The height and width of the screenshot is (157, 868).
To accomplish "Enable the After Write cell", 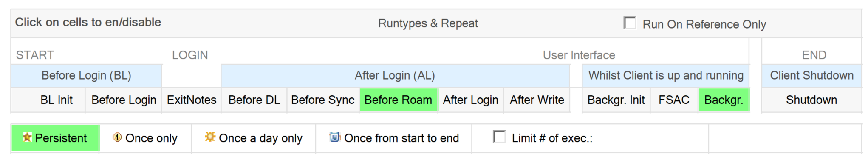I will (x=537, y=100).
